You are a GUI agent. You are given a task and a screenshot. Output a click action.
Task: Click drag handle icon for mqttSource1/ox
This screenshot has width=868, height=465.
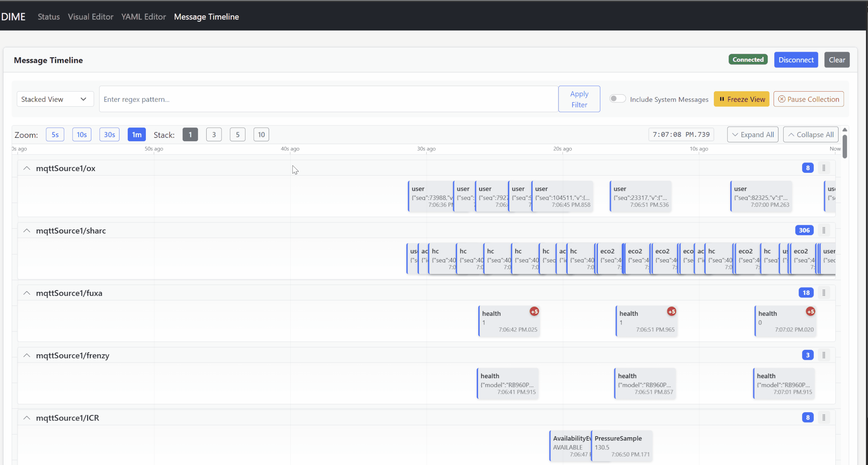coord(824,168)
